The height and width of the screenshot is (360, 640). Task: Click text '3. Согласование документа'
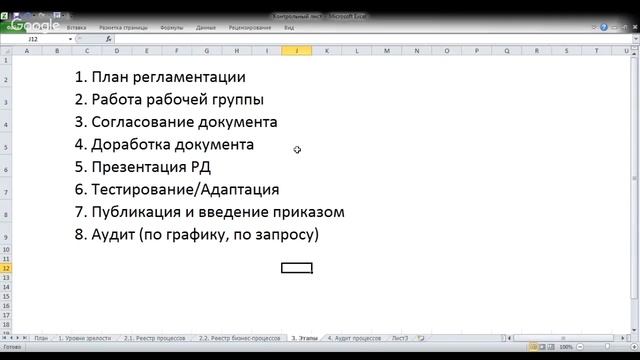(176, 122)
